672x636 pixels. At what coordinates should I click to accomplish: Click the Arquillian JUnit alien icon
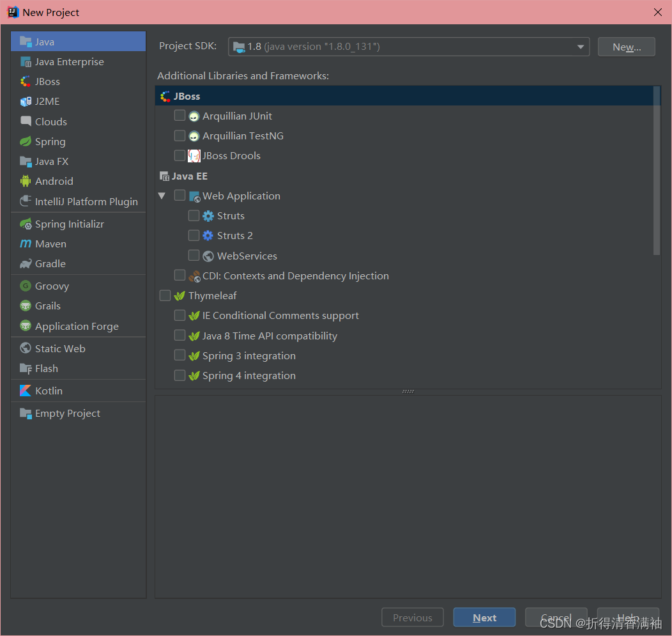coord(194,116)
